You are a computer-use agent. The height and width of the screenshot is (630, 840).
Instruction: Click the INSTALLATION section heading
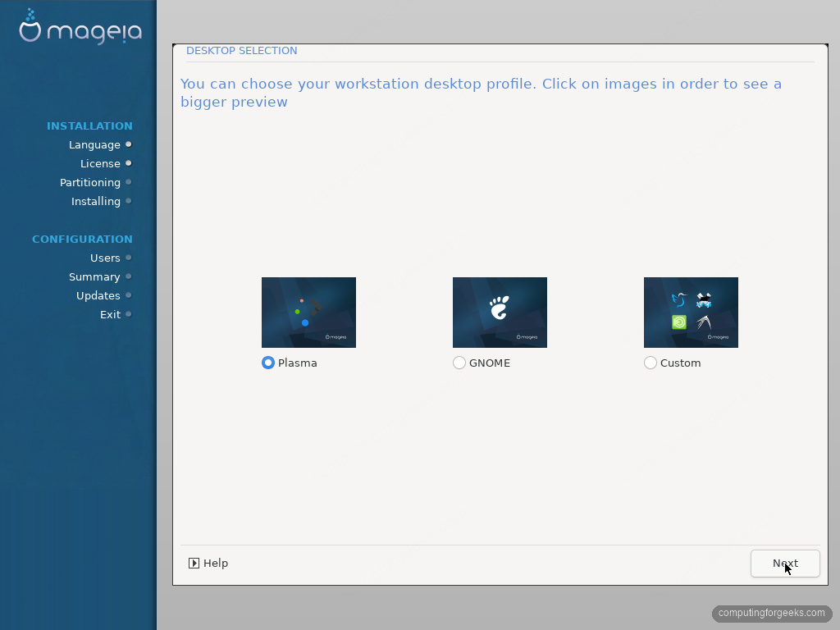(89, 126)
